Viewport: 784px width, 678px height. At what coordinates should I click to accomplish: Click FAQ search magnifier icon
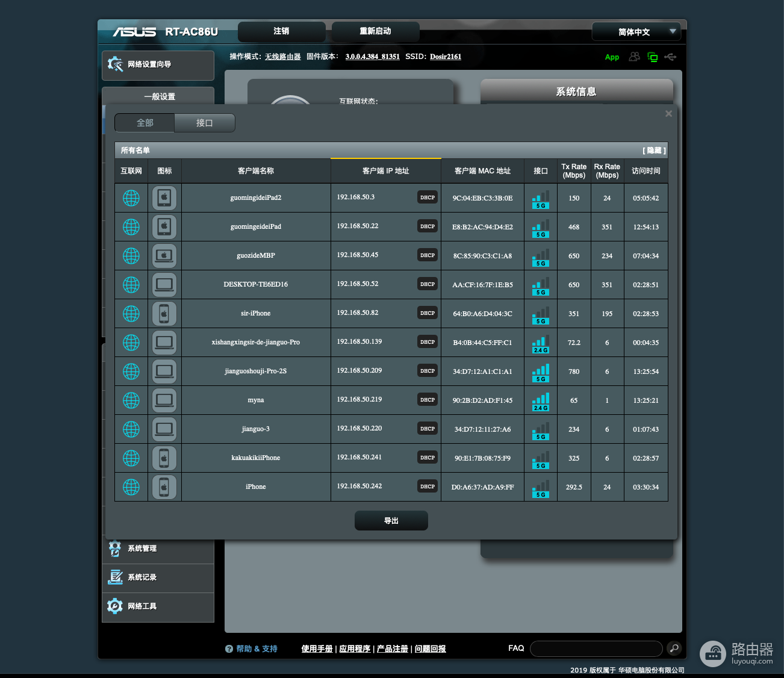(674, 648)
